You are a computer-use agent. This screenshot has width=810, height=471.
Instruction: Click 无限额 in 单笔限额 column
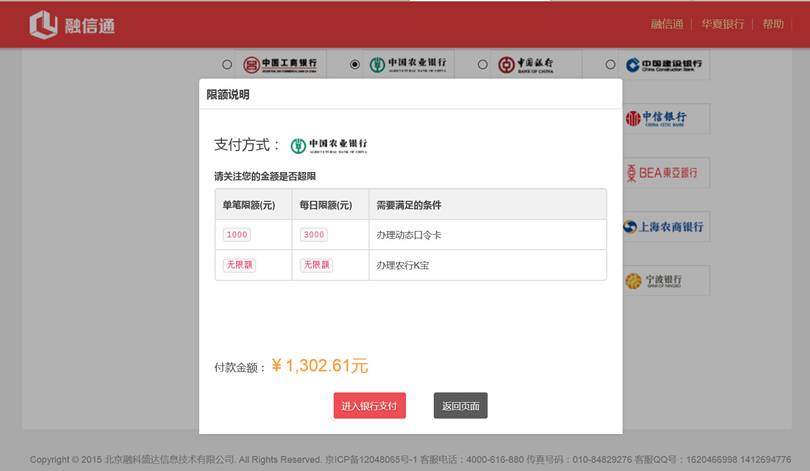pyautogui.click(x=239, y=265)
